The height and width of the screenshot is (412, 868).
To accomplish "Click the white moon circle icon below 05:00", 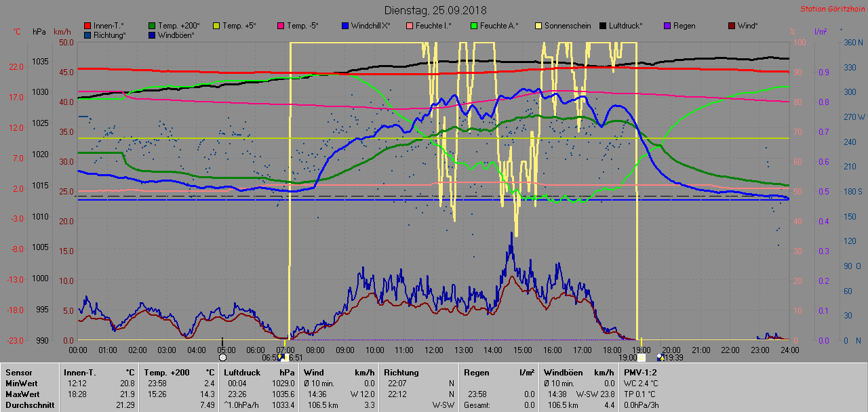I will click(222, 357).
